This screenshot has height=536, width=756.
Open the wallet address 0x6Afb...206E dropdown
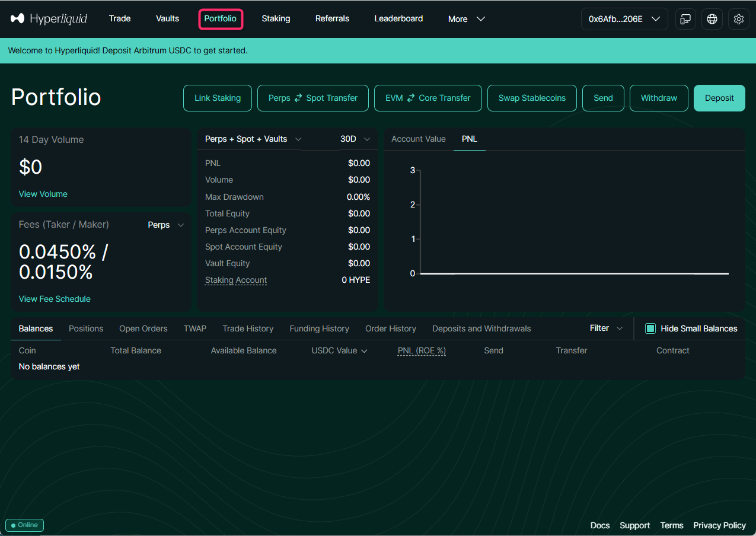pyautogui.click(x=624, y=19)
